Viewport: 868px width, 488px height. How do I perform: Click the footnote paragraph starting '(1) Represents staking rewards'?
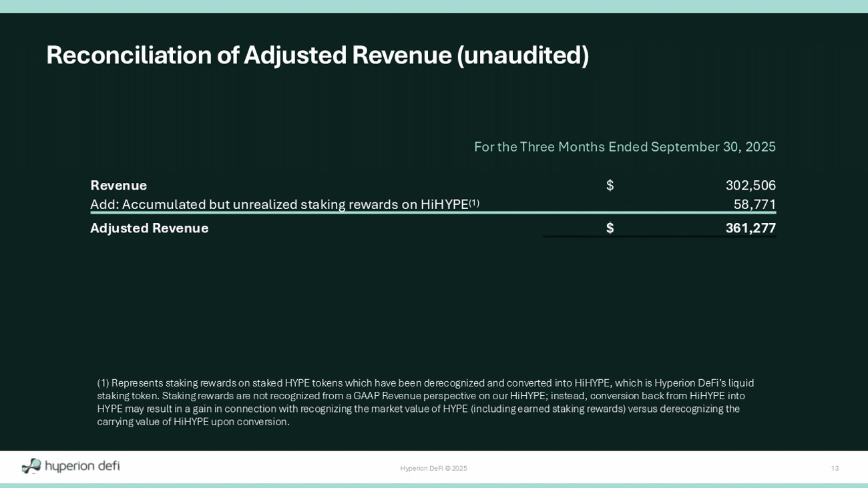(x=425, y=402)
